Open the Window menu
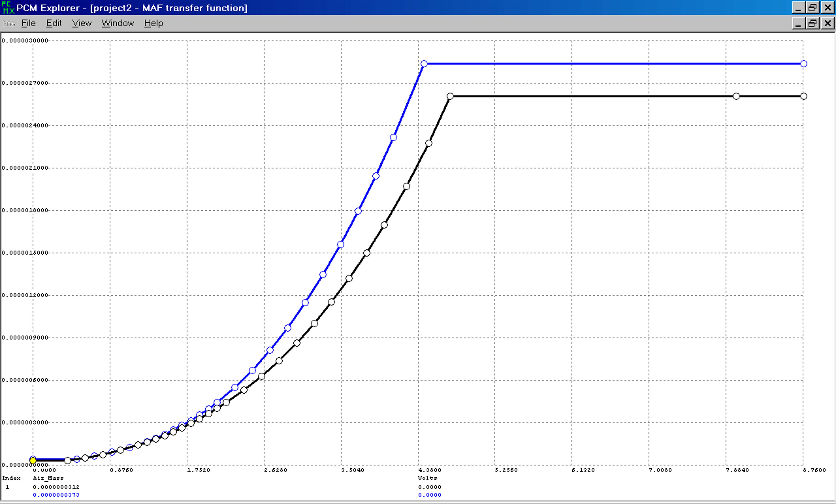Screen dimensions: 836x504 pos(117,23)
